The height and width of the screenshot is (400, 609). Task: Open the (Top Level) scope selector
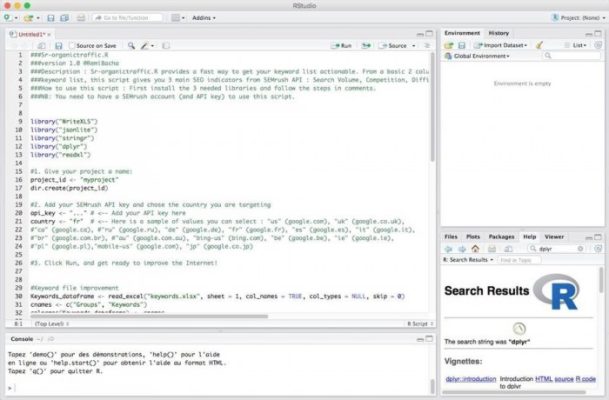point(52,324)
